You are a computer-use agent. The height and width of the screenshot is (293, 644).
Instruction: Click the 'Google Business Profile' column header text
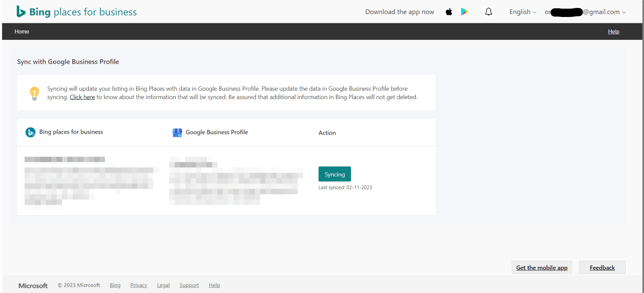pos(217,132)
